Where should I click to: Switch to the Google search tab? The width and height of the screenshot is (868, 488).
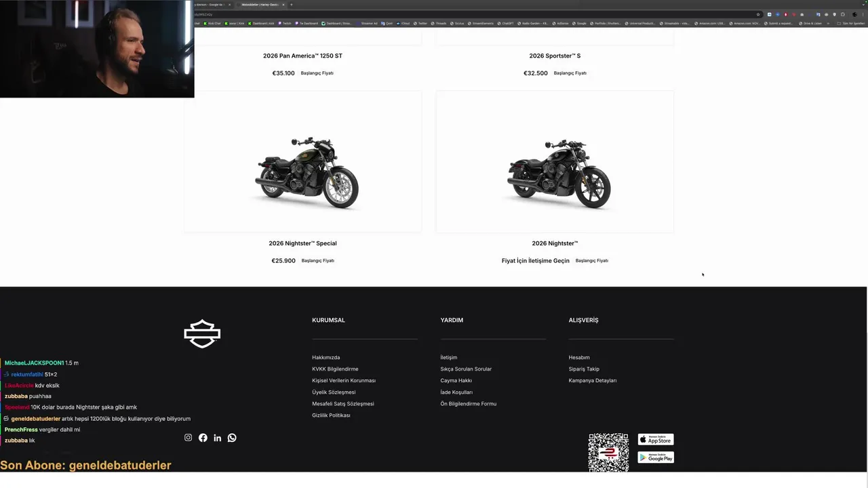click(x=212, y=5)
